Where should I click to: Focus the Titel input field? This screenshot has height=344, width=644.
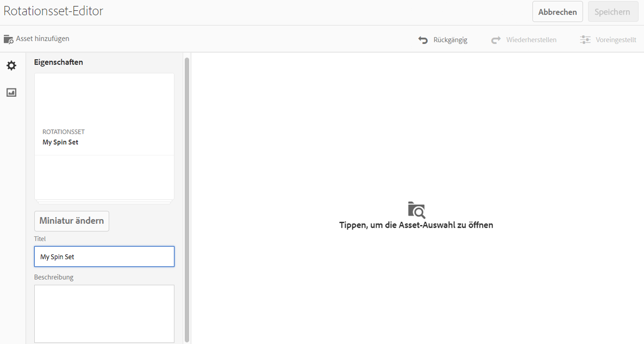(x=104, y=257)
